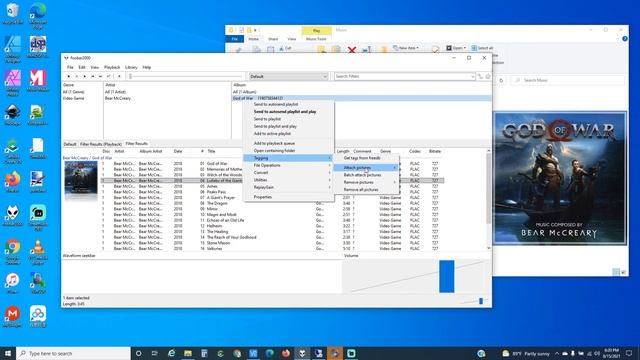Open Firefox desktop shortcut

pos(13,182)
